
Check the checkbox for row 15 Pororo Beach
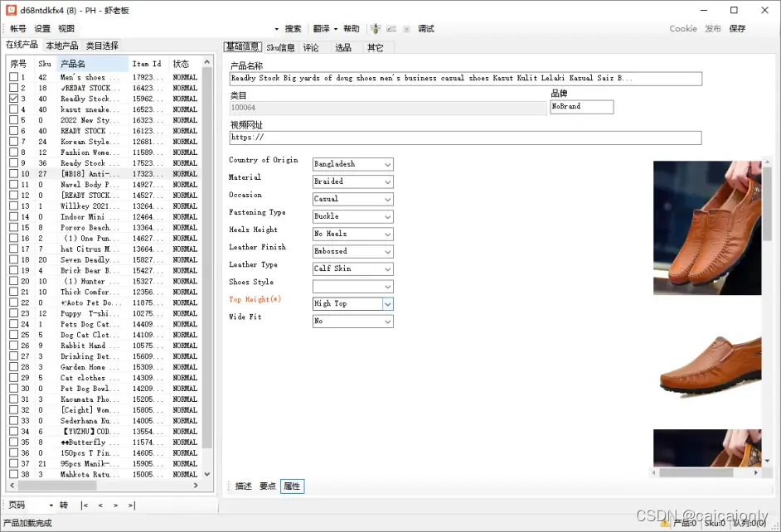coord(13,227)
